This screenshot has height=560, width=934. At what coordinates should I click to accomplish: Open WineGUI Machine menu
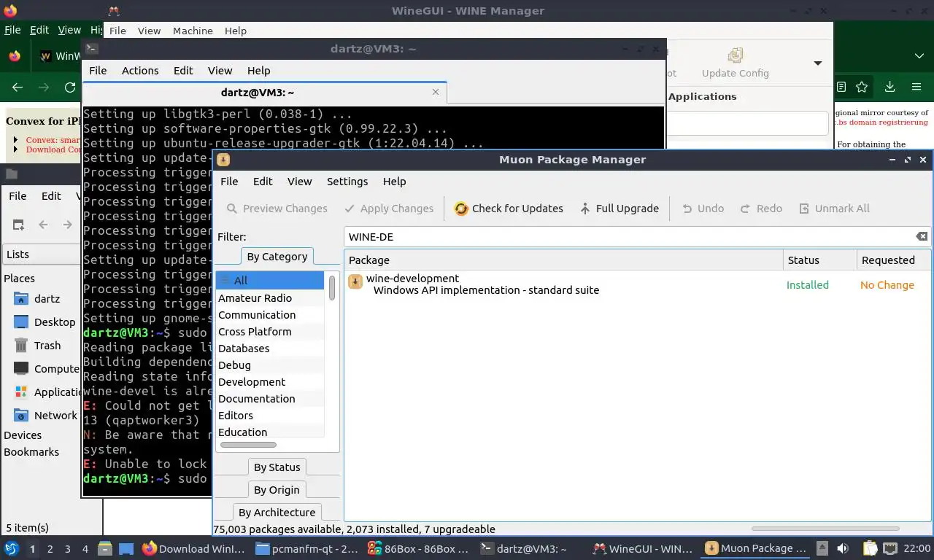click(x=193, y=31)
